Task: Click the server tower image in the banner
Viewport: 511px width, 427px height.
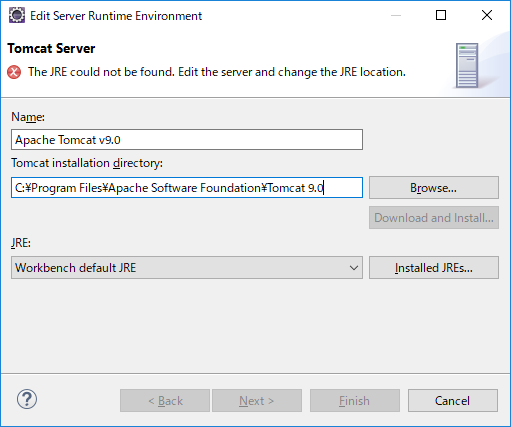Action: [x=467, y=65]
